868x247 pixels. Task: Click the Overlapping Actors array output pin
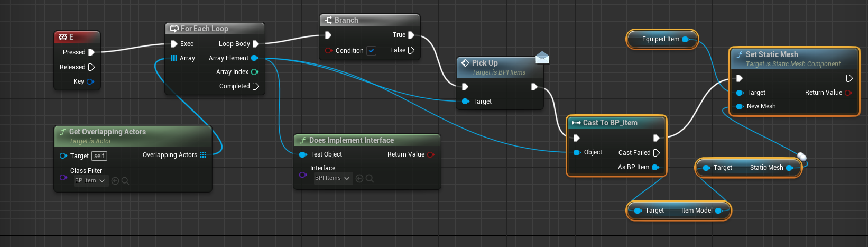203,155
